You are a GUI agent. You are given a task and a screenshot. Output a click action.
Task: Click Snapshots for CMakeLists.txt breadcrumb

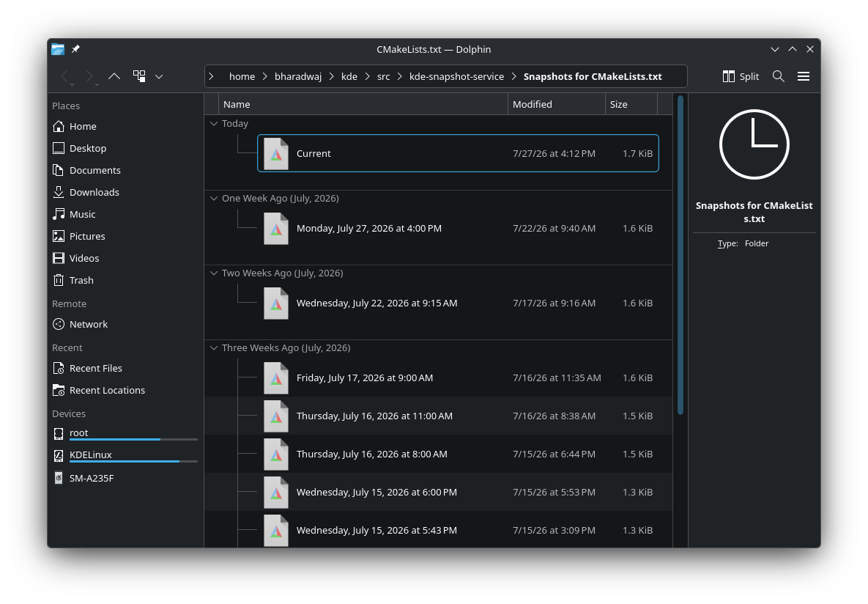(x=593, y=76)
